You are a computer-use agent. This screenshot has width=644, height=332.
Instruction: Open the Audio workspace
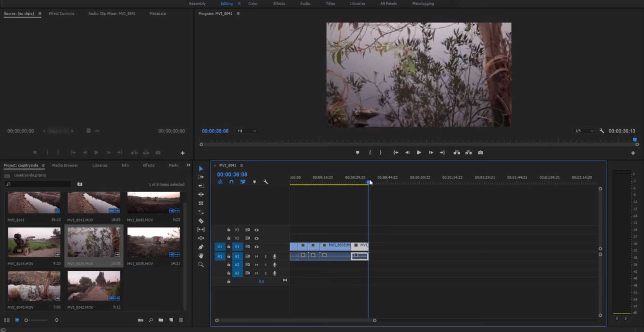point(305,3)
